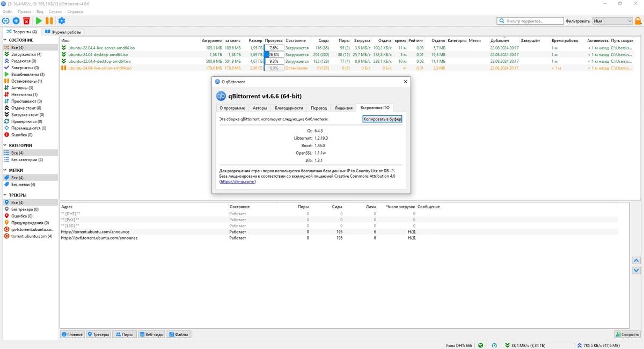Click the Копировать в буфер button
Viewport: 644px width, 349px height.
pos(382,119)
